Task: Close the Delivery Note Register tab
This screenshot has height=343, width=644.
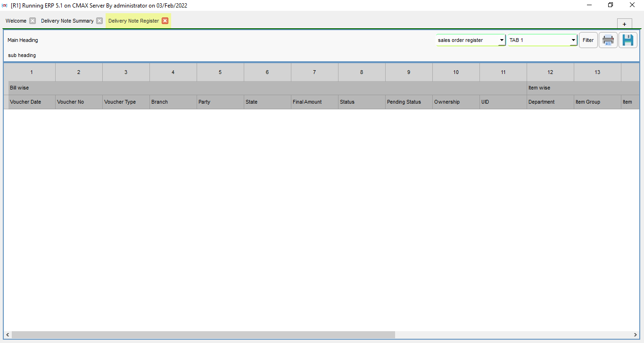Action: pos(165,21)
